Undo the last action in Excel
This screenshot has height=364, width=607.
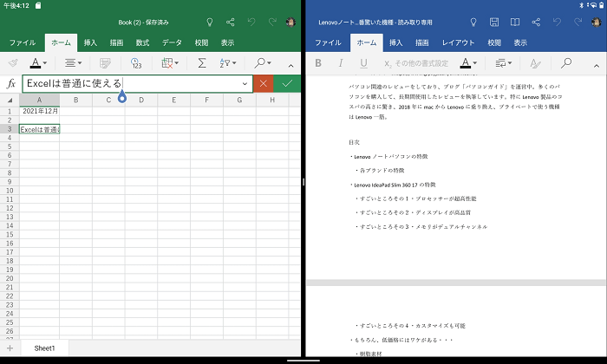point(251,22)
